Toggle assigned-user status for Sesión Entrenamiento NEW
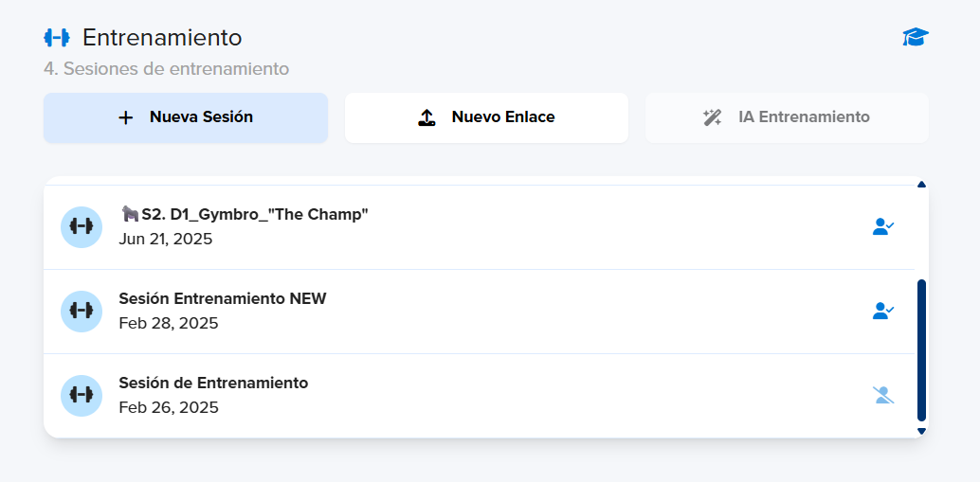 tap(883, 311)
